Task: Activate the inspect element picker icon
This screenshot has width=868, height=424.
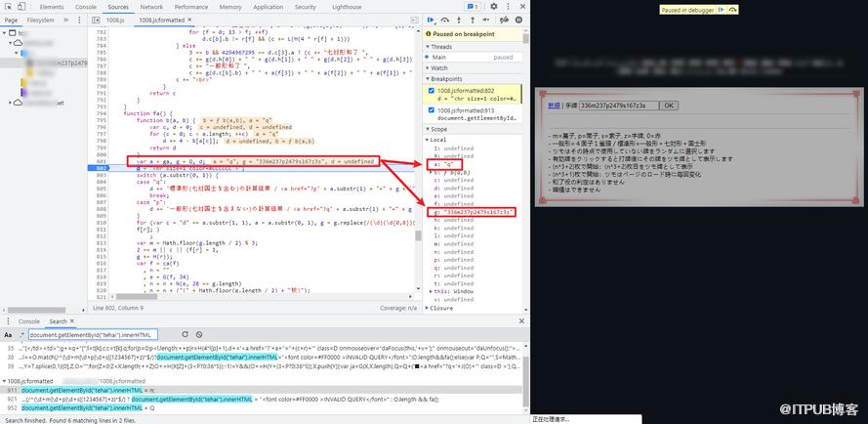Action: click(9, 7)
